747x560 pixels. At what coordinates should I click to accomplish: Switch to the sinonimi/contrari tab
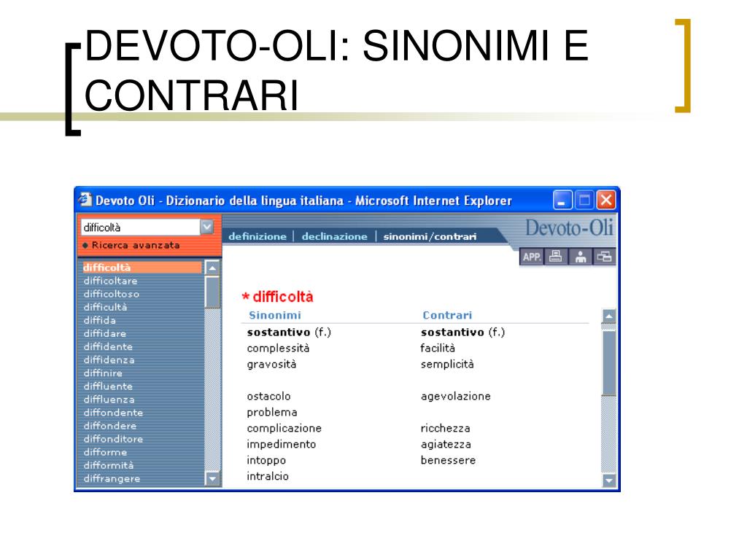coord(430,236)
